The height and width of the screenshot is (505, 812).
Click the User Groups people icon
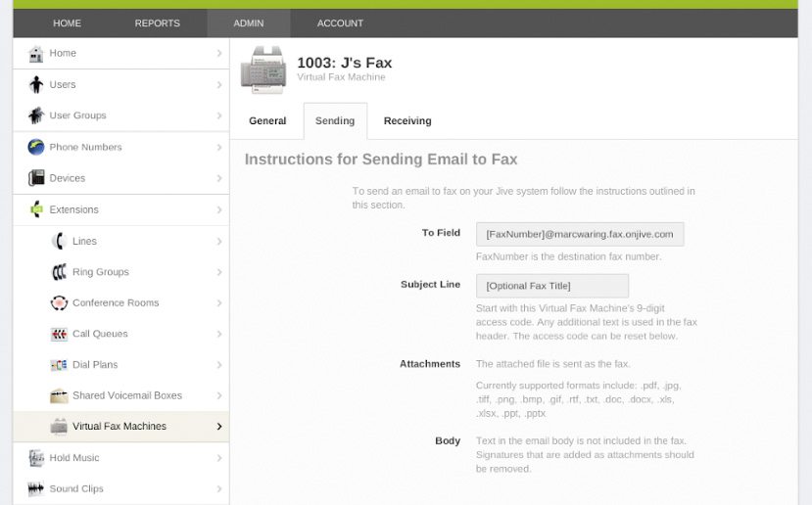pyautogui.click(x=35, y=115)
